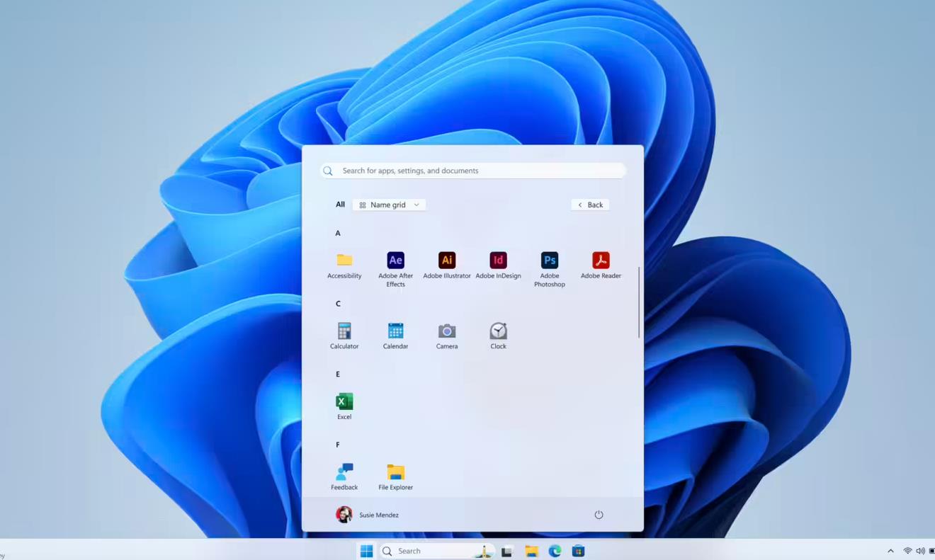Show hidden system tray icons chevron
935x560 pixels.
(890, 551)
